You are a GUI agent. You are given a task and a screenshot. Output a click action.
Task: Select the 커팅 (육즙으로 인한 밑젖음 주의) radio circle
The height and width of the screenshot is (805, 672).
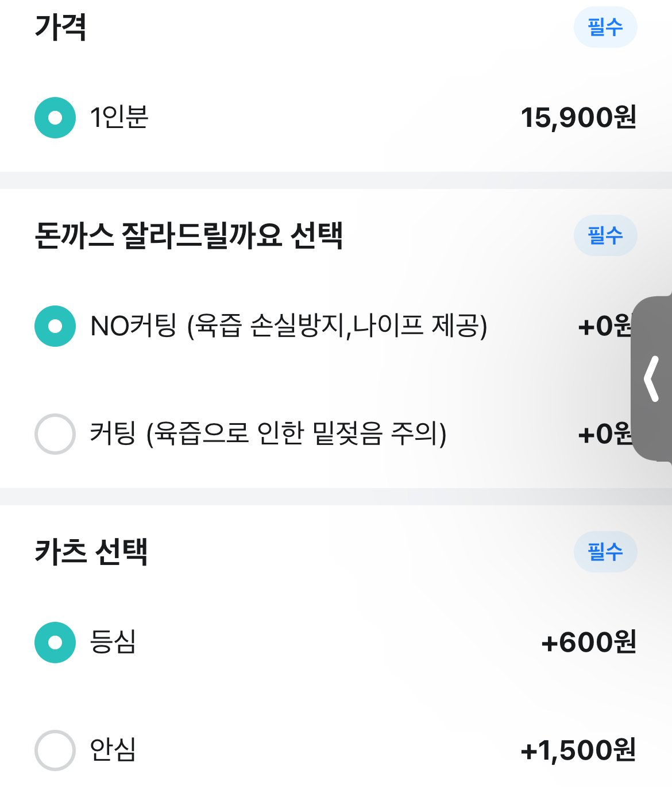(55, 434)
